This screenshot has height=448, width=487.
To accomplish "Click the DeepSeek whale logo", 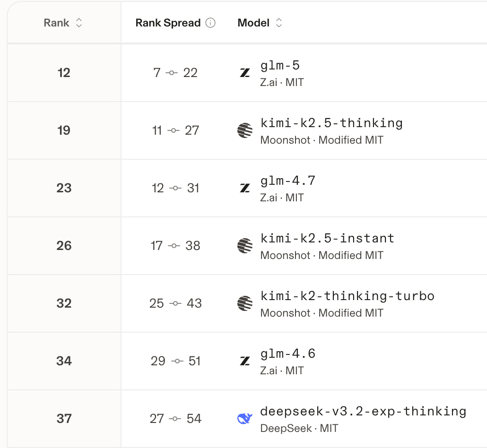I will coord(245,419).
